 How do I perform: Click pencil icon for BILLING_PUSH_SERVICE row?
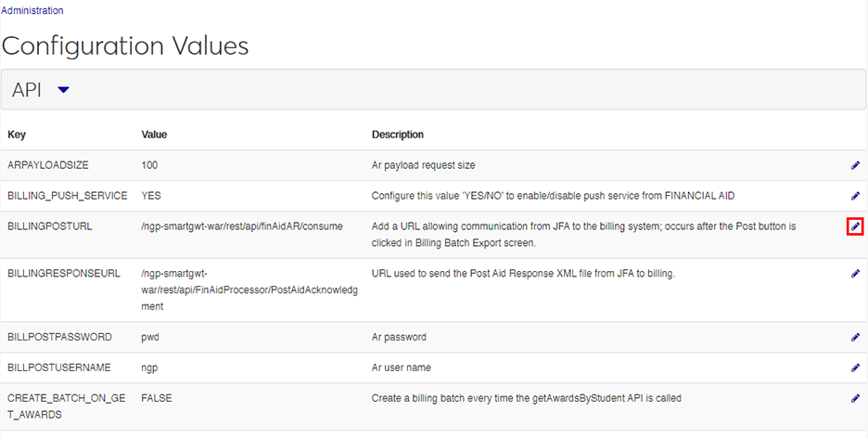(x=855, y=196)
